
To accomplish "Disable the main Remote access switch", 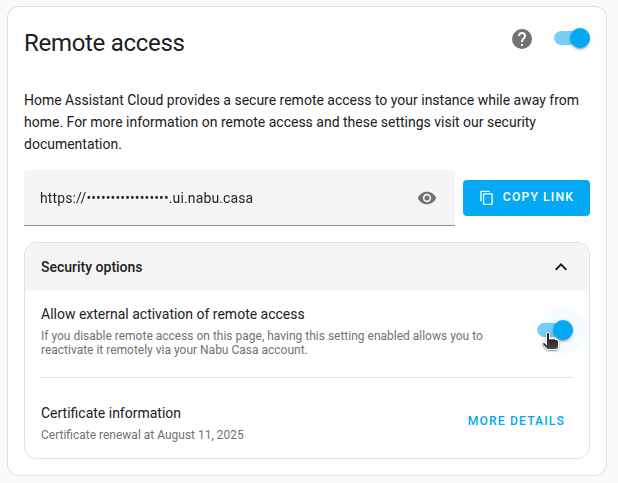I will point(572,39).
